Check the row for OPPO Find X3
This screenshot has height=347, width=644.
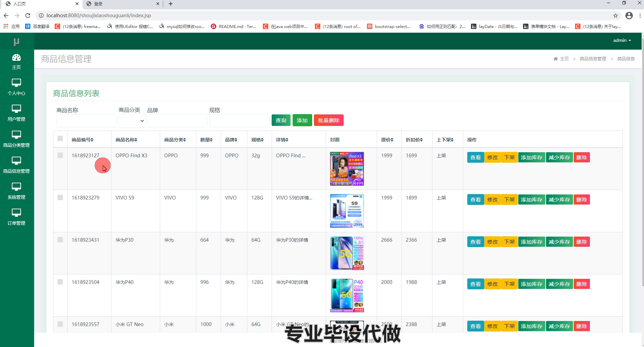pos(60,155)
